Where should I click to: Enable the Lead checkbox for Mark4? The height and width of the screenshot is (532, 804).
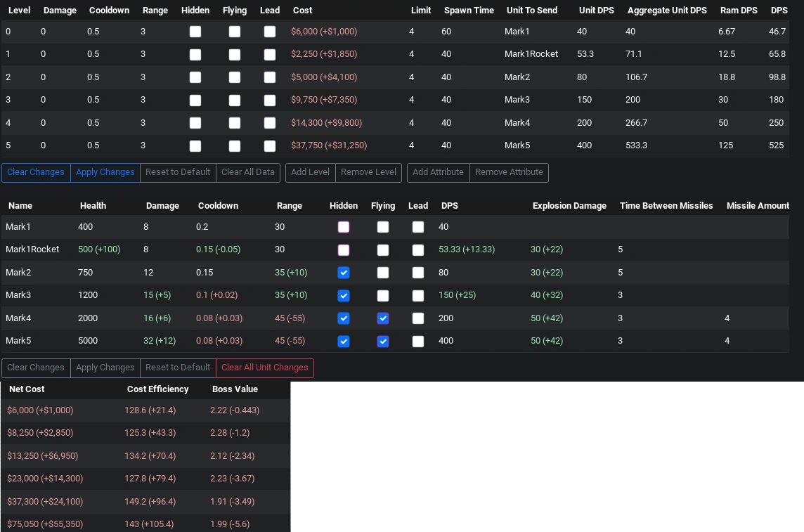[x=418, y=318]
